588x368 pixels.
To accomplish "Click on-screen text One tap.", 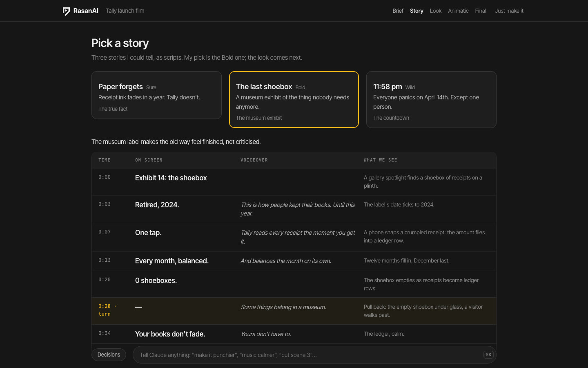I will pos(148,233).
